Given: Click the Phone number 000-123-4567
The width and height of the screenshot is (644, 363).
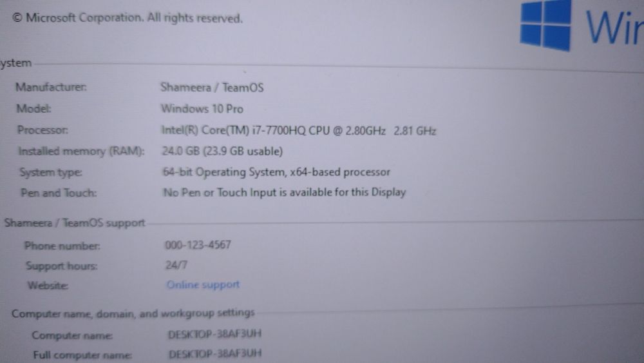Looking at the screenshot, I should point(198,245).
